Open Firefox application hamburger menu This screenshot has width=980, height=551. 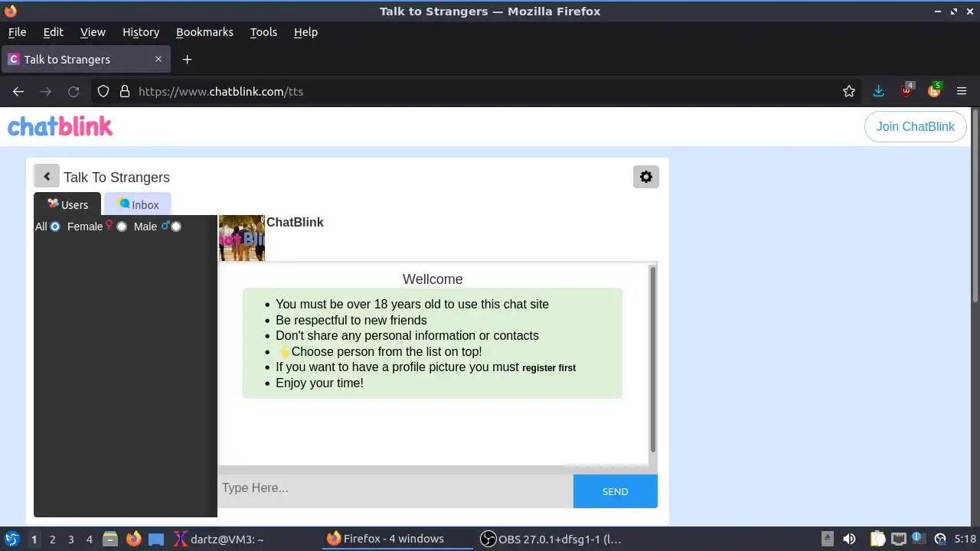tap(962, 91)
